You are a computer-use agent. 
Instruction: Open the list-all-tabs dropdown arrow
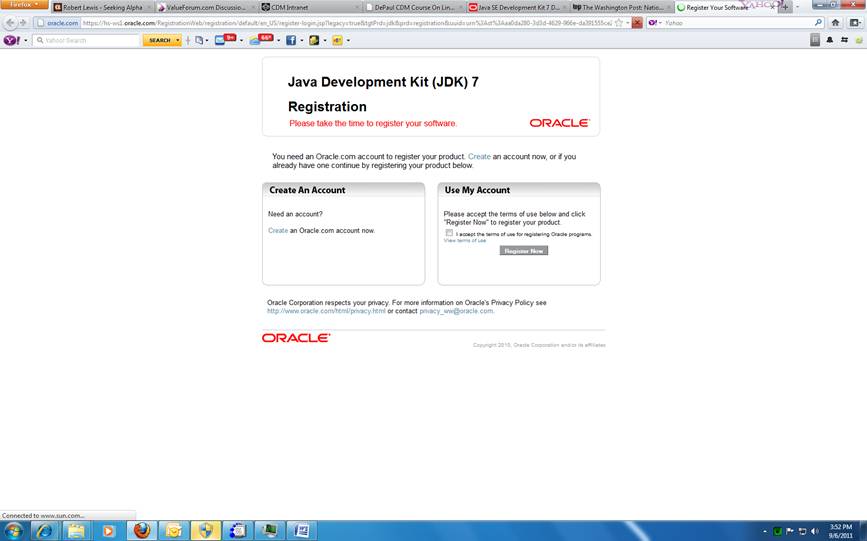click(797, 7)
